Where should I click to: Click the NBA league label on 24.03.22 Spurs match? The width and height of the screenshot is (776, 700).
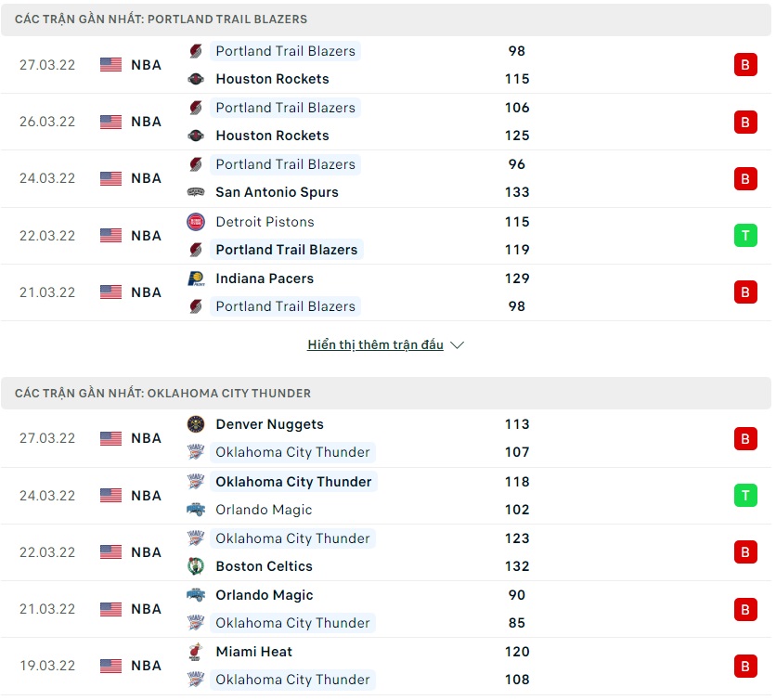point(146,178)
